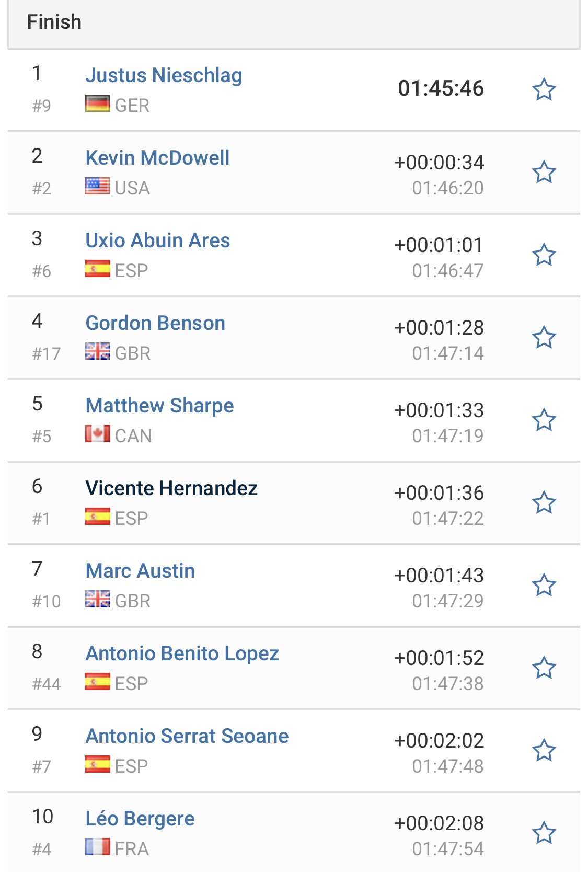Add Marc Austin to favorites via star
Screen dimensions: 588x872
pos(544,585)
